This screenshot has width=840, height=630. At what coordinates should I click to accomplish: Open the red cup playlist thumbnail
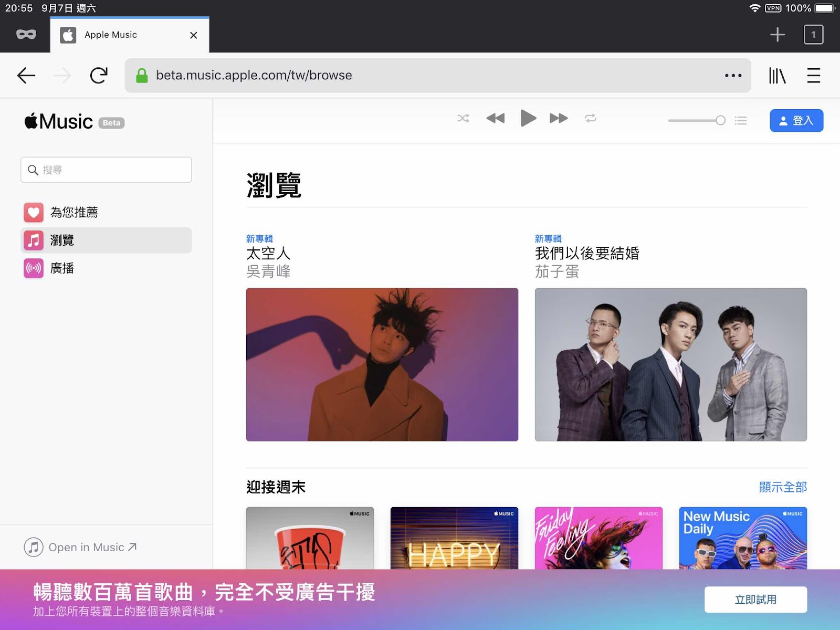click(x=310, y=538)
